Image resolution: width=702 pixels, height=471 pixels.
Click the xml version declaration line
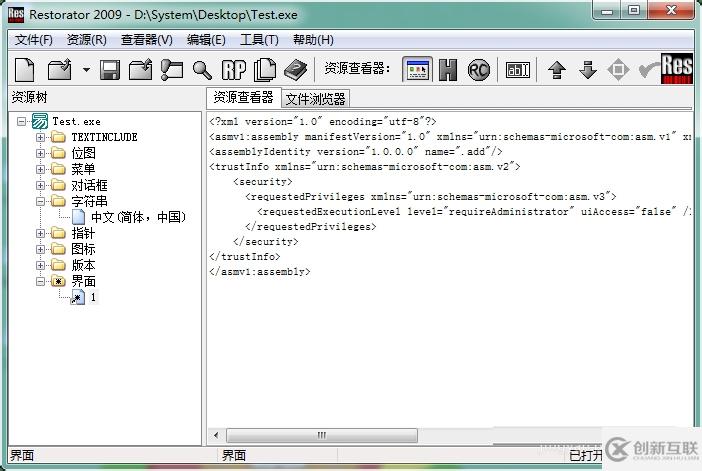(323, 121)
